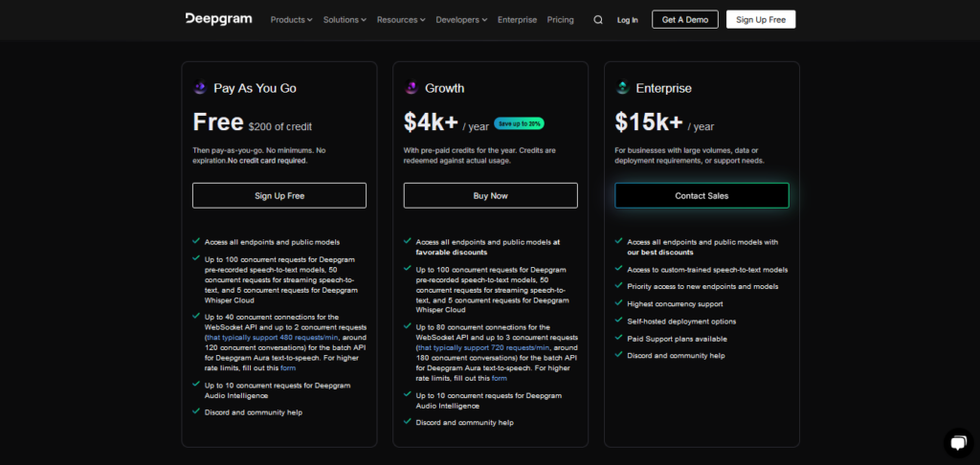Open the 480 requests/min link
The width and height of the screenshot is (980, 465).
tap(271, 338)
